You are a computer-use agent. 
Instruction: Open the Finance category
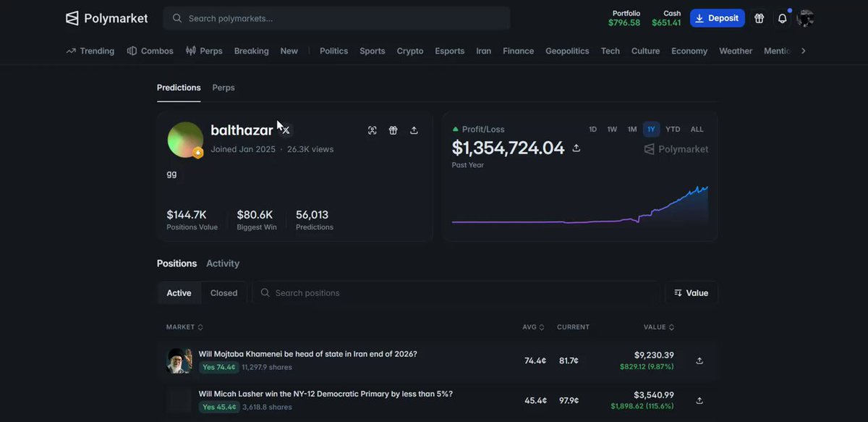coord(518,51)
